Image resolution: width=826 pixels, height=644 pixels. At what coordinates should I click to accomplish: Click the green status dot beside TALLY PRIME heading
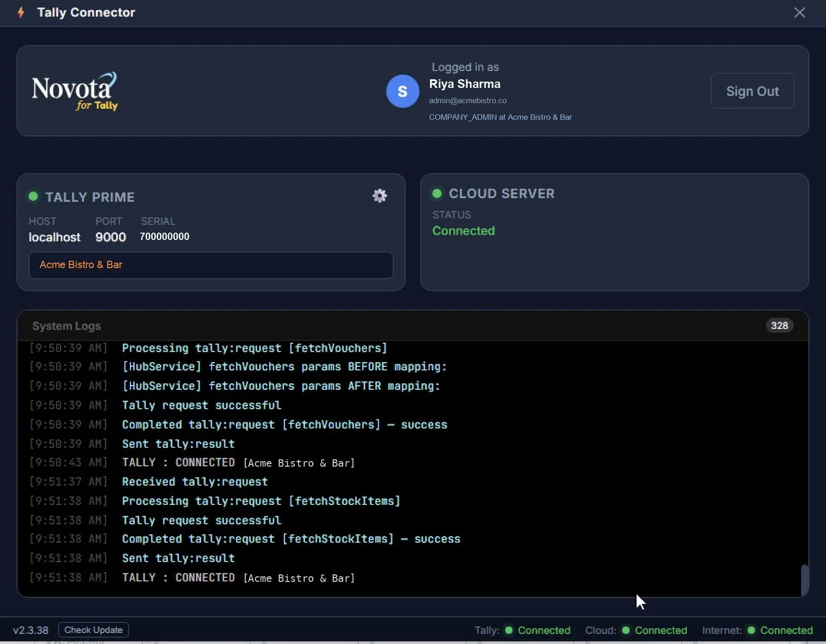(34, 196)
